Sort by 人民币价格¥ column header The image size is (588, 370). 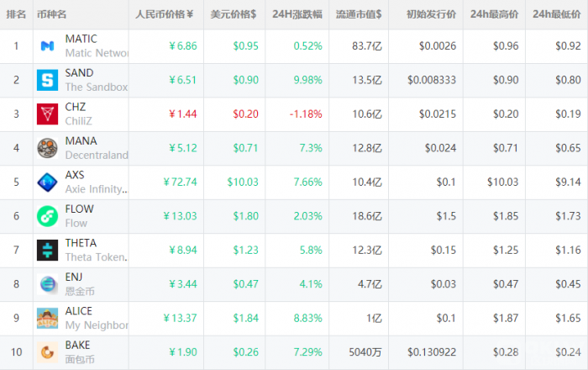coord(165,14)
